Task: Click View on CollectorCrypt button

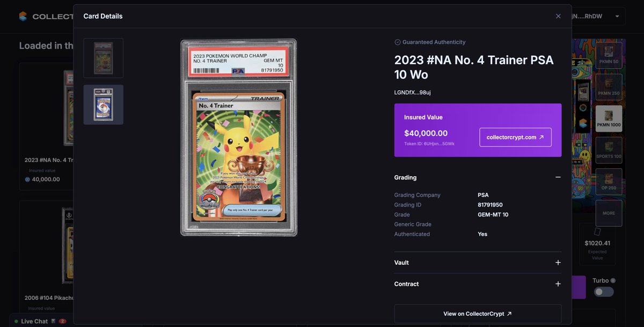Action: tap(478, 314)
